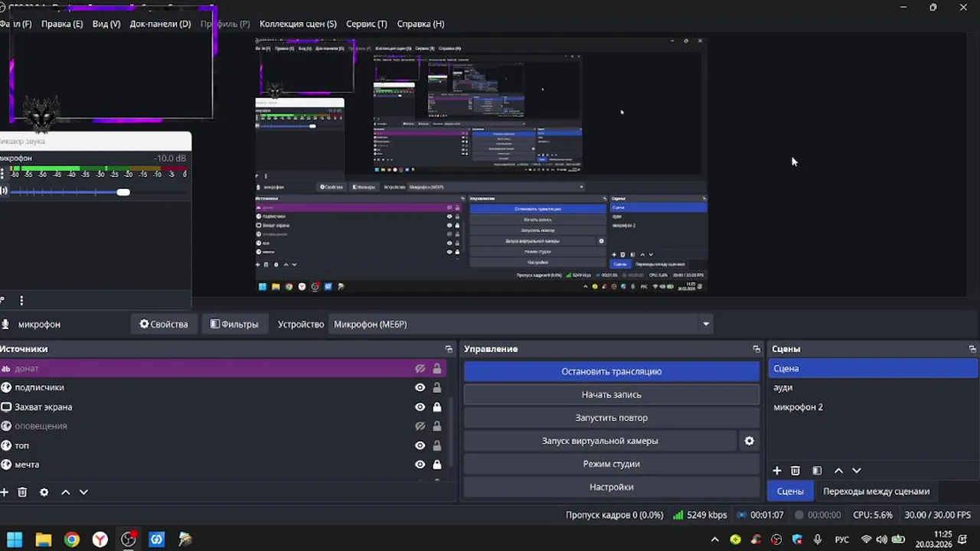Open Свойства for microphone source

coord(163,324)
